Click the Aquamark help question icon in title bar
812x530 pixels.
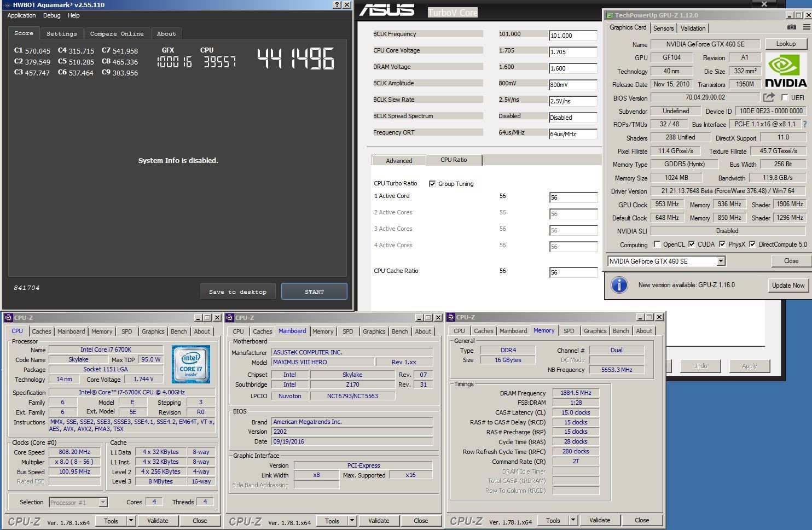[x=337, y=4]
